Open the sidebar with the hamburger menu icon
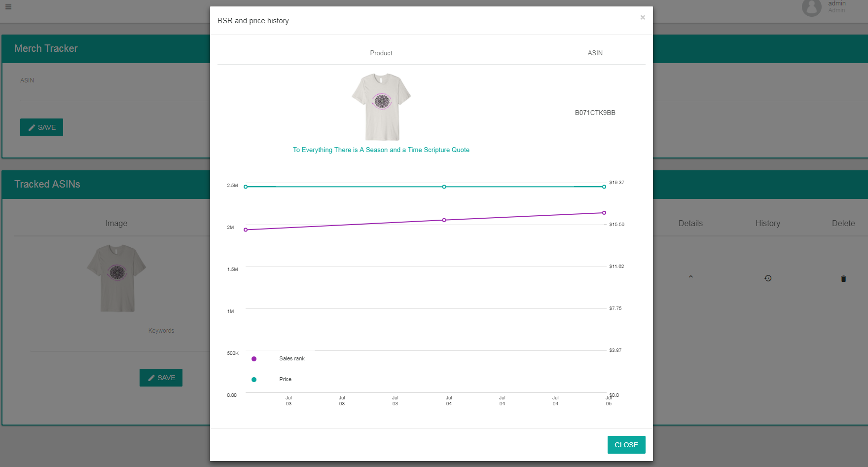This screenshot has width=868, height=467. pyautogui.click(x=8, y=7)
